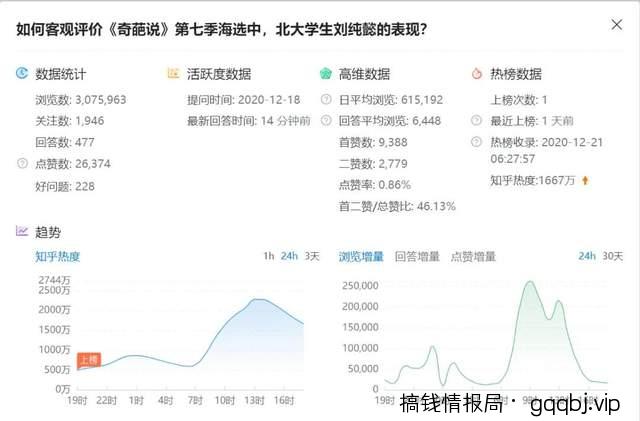This screenshot has width=640, height=421.
Task: Click 关注数: 1,946 text
Action: click(69, 121)
